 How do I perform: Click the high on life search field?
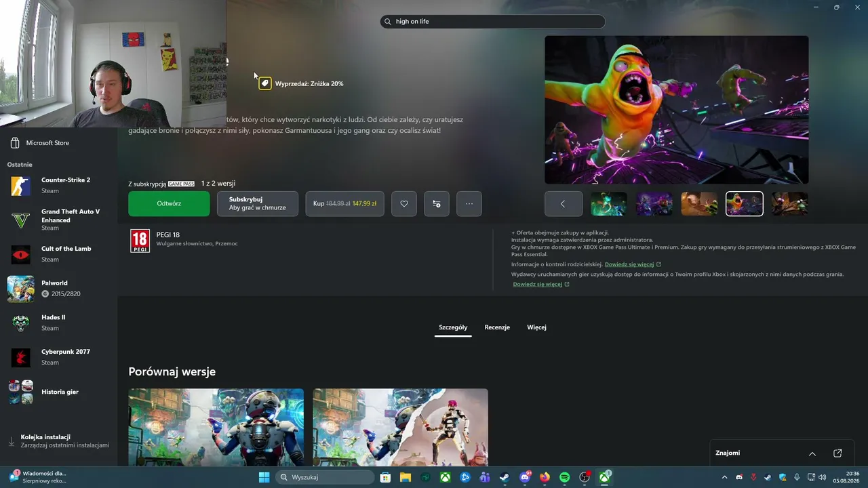click(x=492, y=22)
